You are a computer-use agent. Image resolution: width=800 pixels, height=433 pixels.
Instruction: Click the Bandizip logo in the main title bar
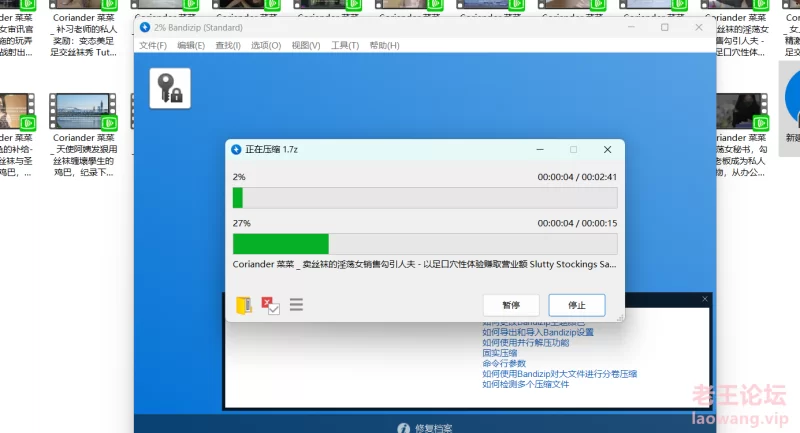[x=145, y=27]
